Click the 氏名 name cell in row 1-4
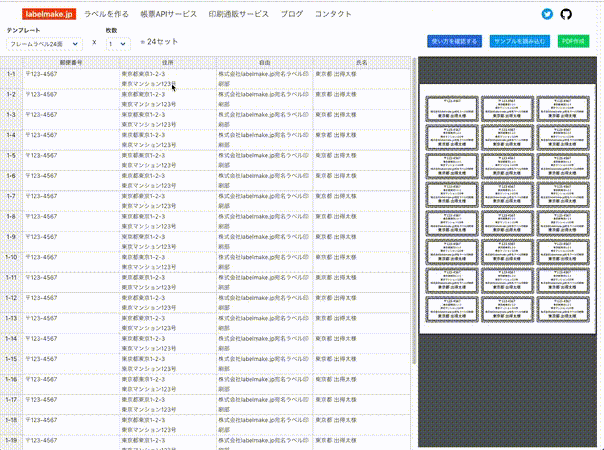Image resolution: width=604 pixels, height=450 pixels. (x=362, y=140)
